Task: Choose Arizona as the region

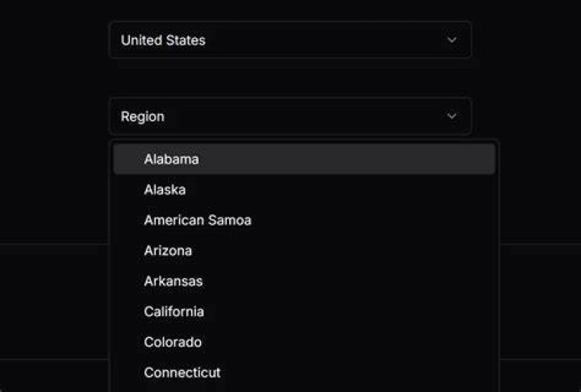Action: [304, 251]
